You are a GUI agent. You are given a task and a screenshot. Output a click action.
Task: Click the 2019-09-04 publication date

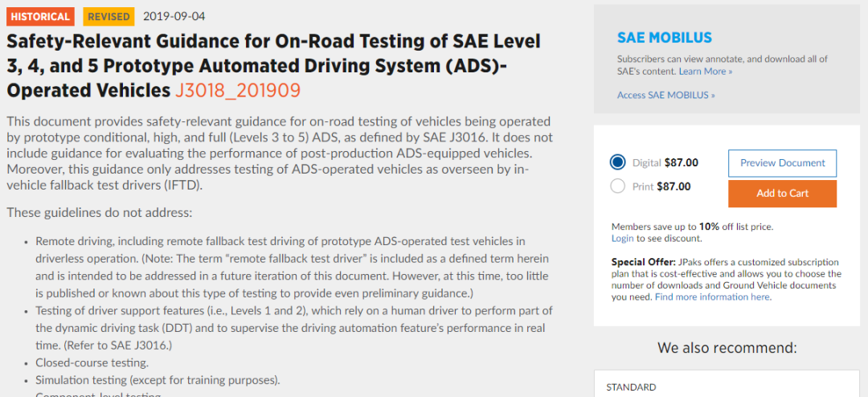coord(174,16)
